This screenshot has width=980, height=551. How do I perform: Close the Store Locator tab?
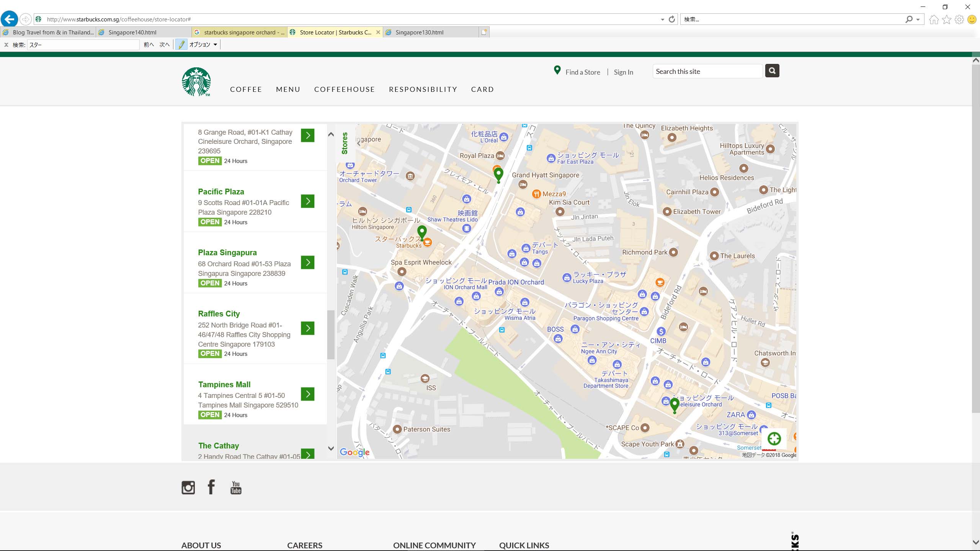[x=378, y=33]
